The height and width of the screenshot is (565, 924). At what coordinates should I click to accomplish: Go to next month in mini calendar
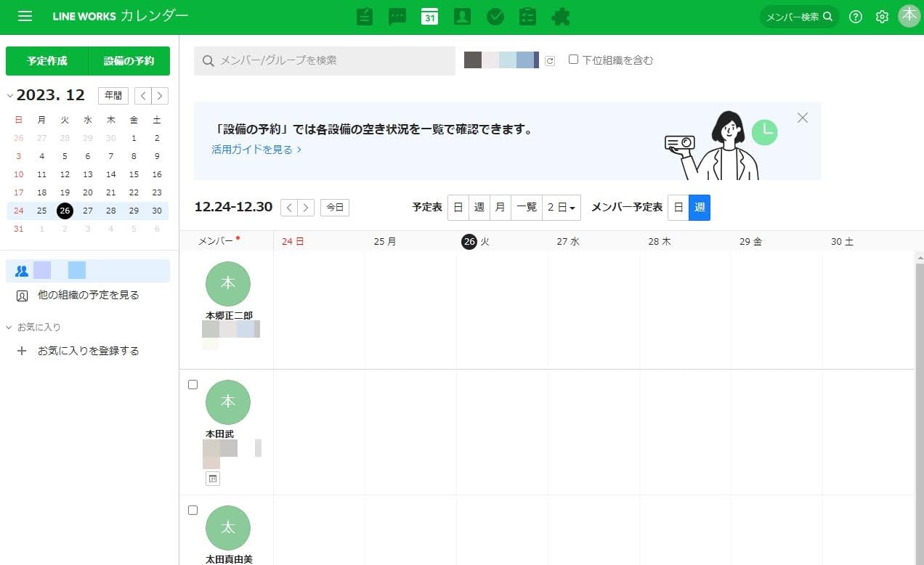(x=160, y=96)
